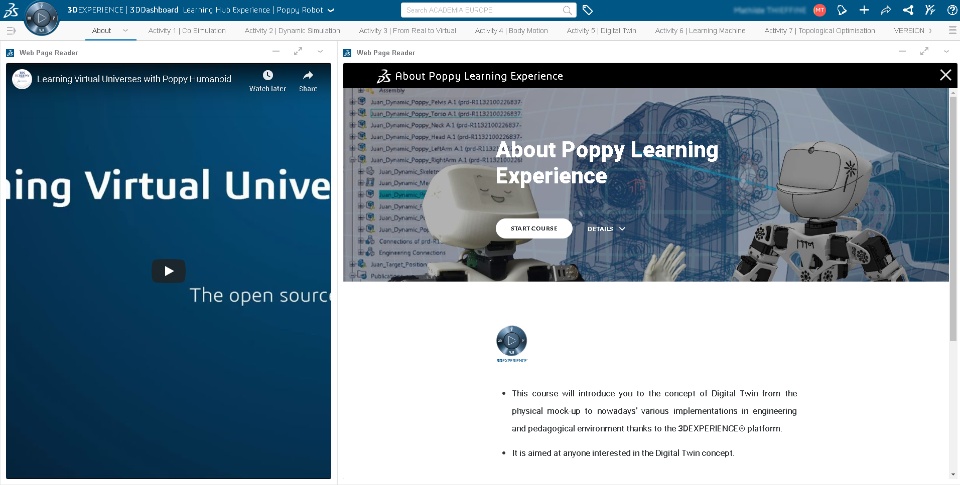Image resolution: width=960 pixels, height=485 pixels.
Task: Select the VERSION tab
Action: [x=909, y=31]
